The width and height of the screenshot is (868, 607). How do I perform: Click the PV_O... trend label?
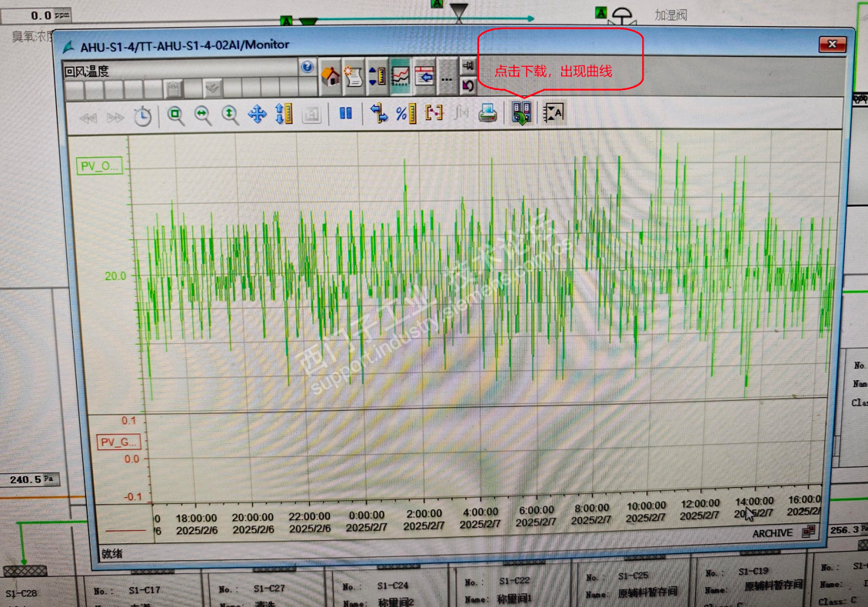pos(99,166)
